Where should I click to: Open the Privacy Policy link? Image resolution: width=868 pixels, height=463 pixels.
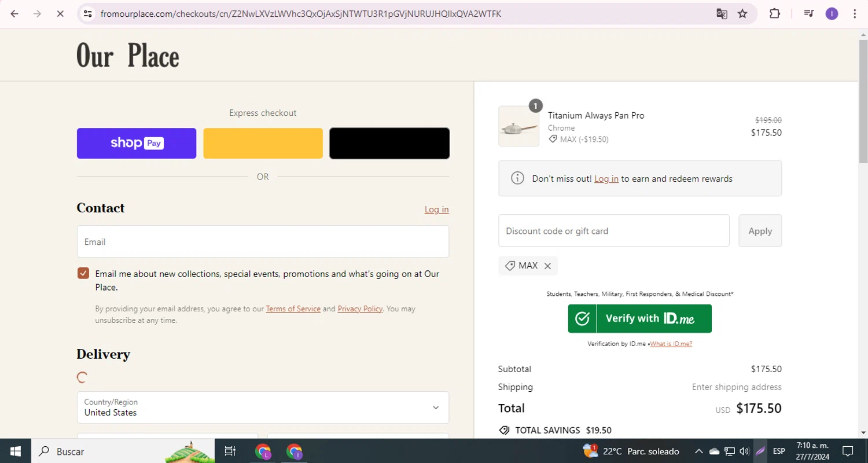point(360,309)
